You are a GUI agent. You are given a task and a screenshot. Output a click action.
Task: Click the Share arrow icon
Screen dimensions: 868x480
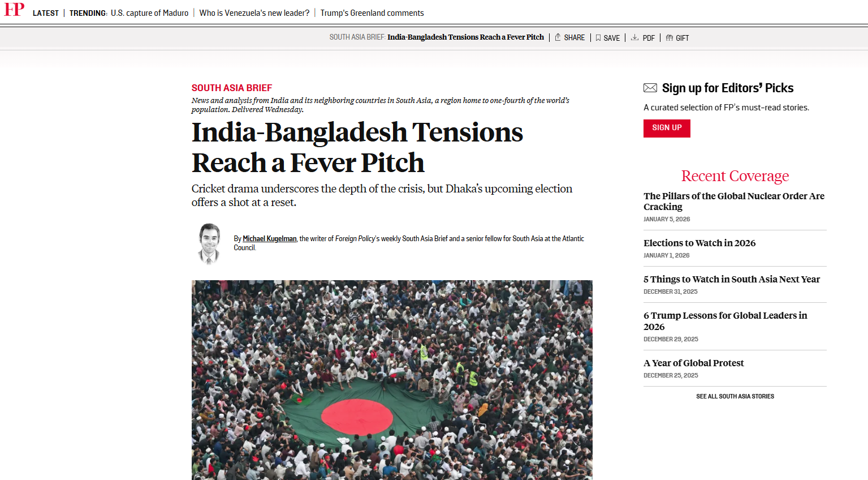[558, 37]
